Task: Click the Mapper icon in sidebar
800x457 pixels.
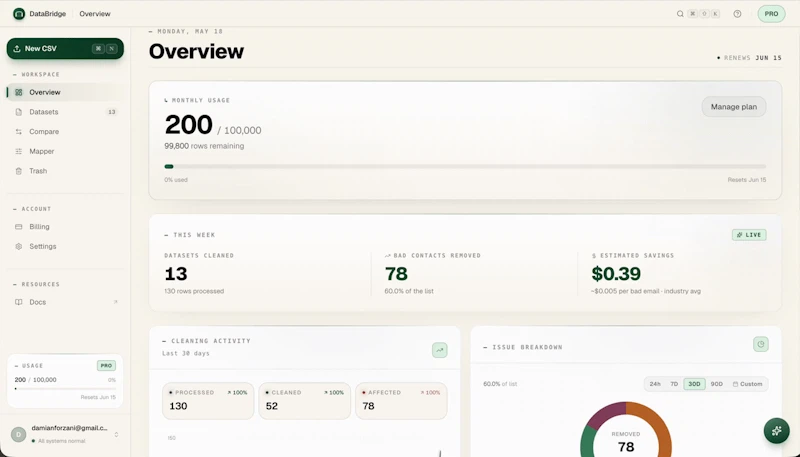Action: pos(19,151)
